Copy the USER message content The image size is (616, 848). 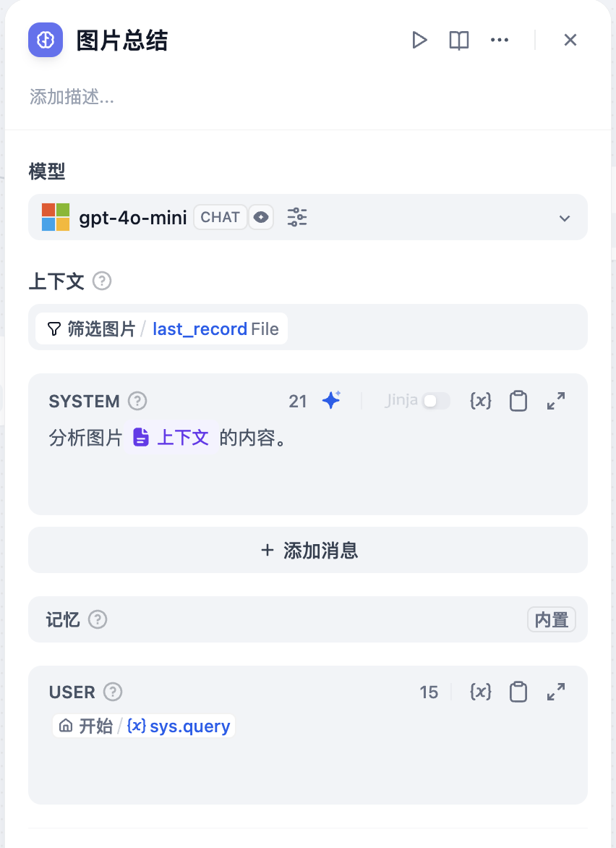[x=518, y=692]
